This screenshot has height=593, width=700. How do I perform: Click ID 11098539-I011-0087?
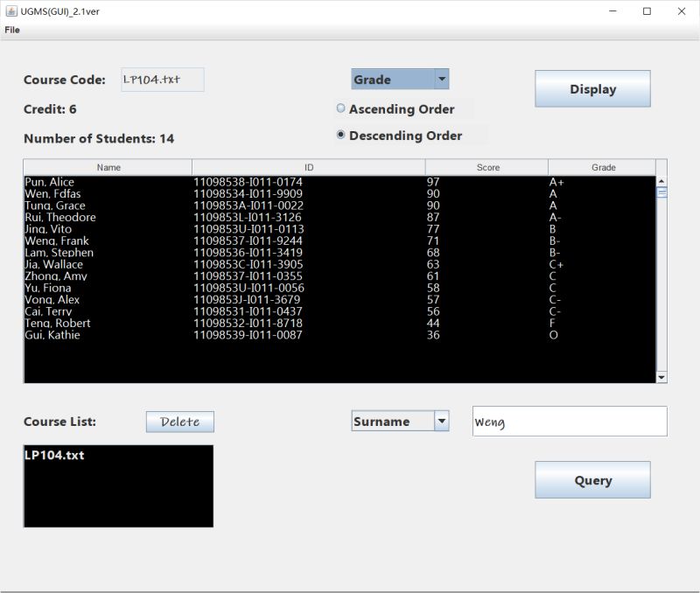(x=248, y=335)
